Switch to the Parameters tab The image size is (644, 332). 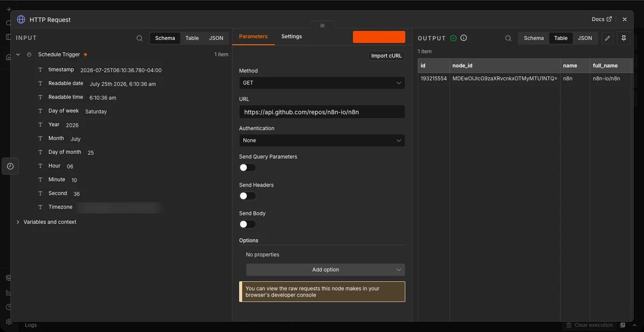(253, 37)
